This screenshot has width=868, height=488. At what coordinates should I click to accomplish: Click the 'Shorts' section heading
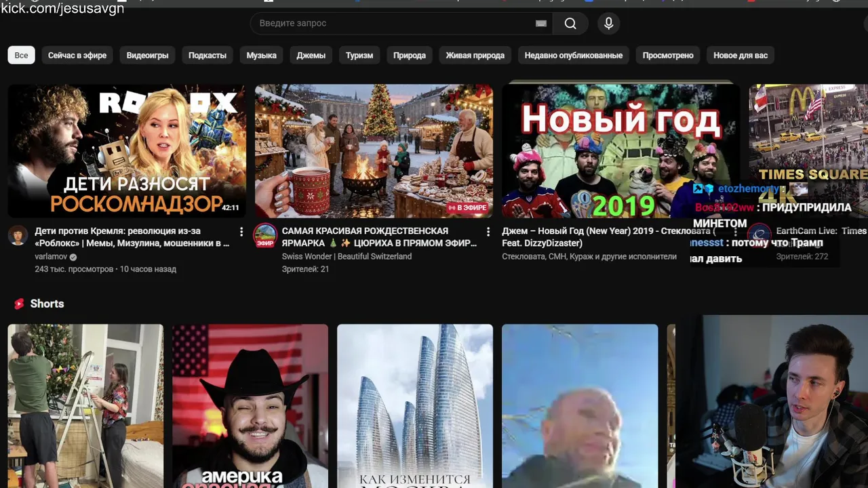(x=47, y=304)
